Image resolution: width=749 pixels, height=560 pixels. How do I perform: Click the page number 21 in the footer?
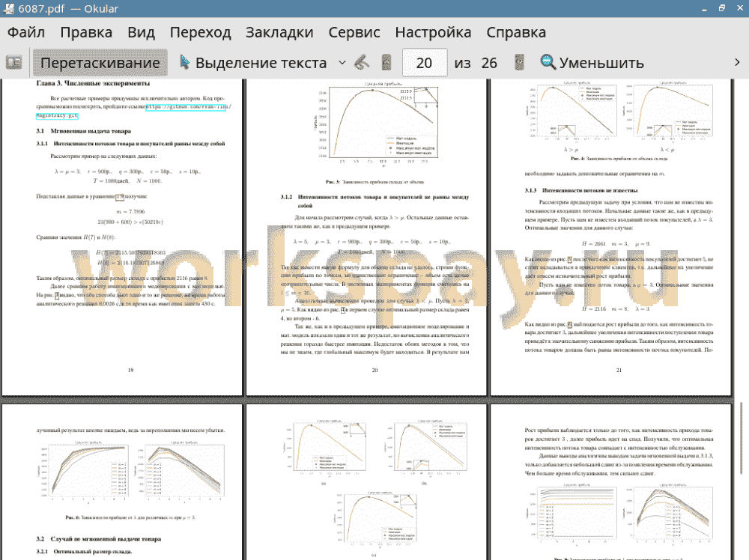pyautogui.click(x=619, y=370)
